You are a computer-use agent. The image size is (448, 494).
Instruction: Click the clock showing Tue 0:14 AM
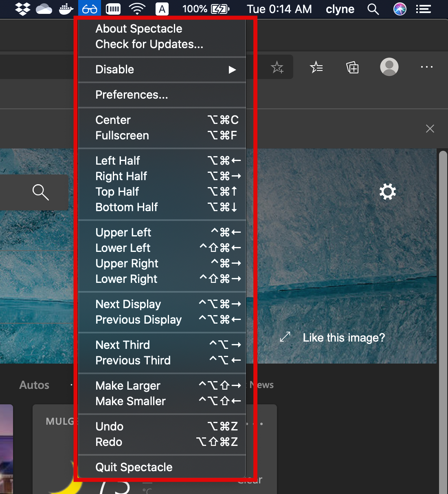click(279, 9)
